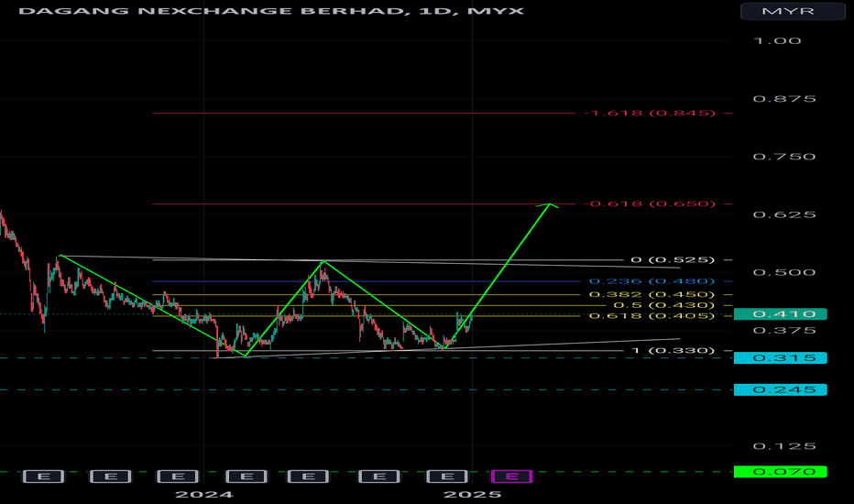Click the 2024 time axis label
The height and width of the screenshot is (504, 854).
coord(203,495)
